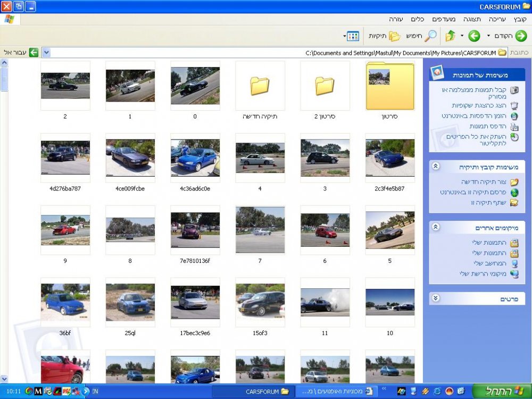Image resolution: width=532 pixels, height=399 pixels.
Task: Click the file name 36bf
Action: pos(65,333)
